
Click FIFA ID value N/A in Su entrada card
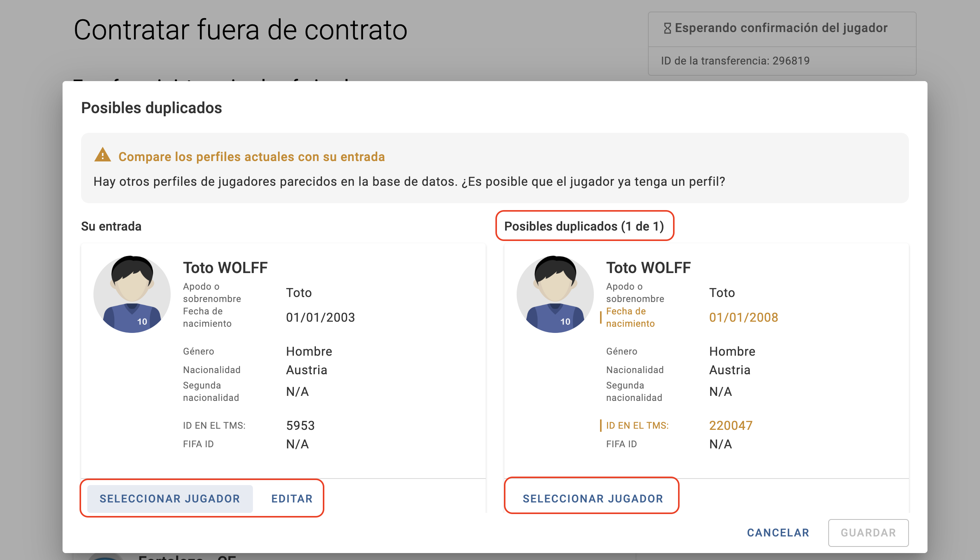tap(297, 444)
